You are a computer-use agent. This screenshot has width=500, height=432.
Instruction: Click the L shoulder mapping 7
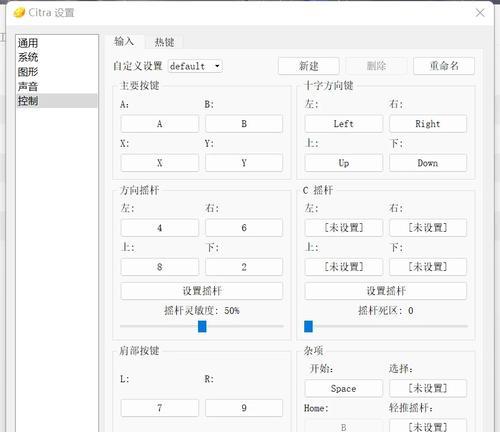click(x=160, y=408)
